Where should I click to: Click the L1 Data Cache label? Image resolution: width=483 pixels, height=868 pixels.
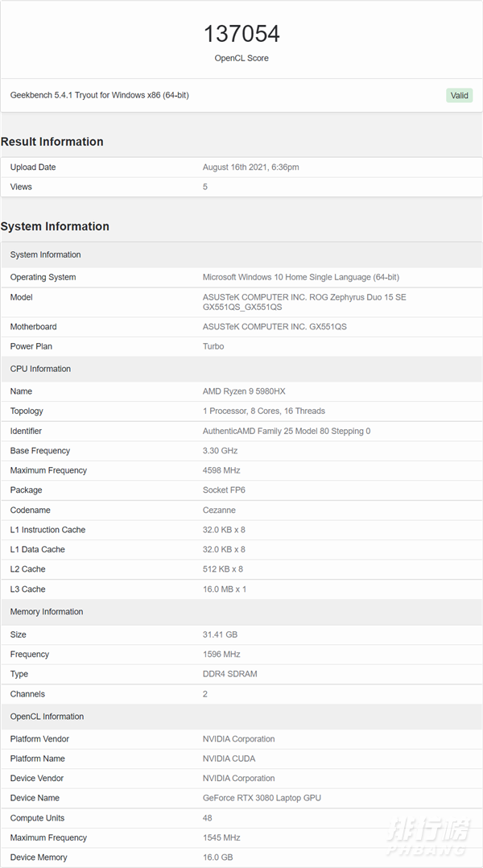click(38, 550)
